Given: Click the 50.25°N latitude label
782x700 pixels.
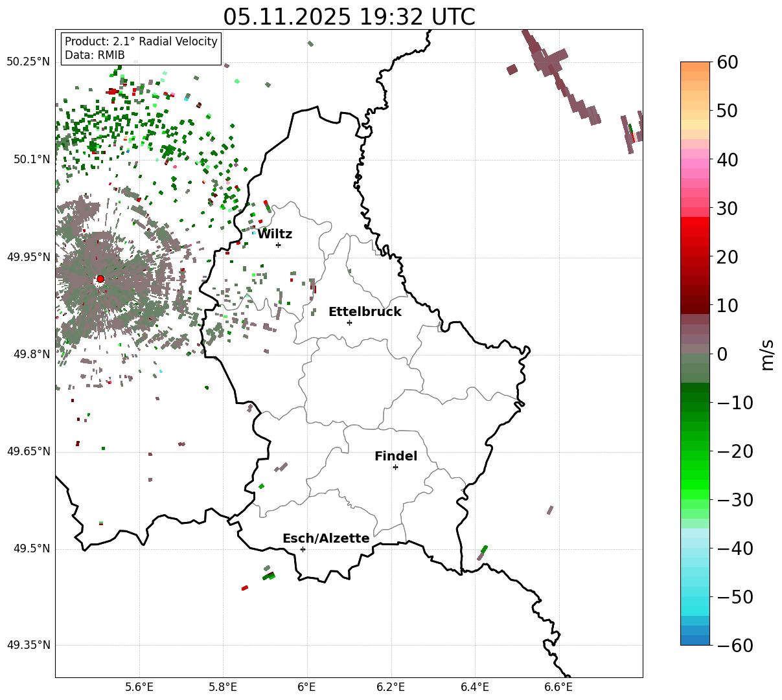Looking at the screenshot, I should coord(29,62).
